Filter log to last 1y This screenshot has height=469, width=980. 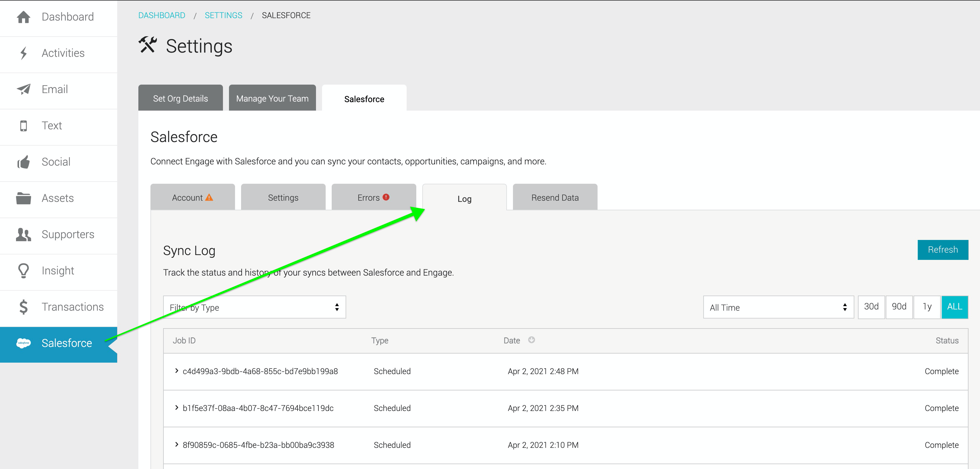[927, 307]
